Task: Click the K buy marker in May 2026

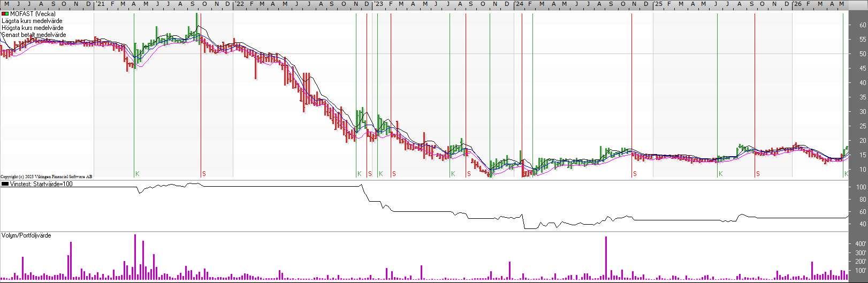Action: [x=846, y=174]
